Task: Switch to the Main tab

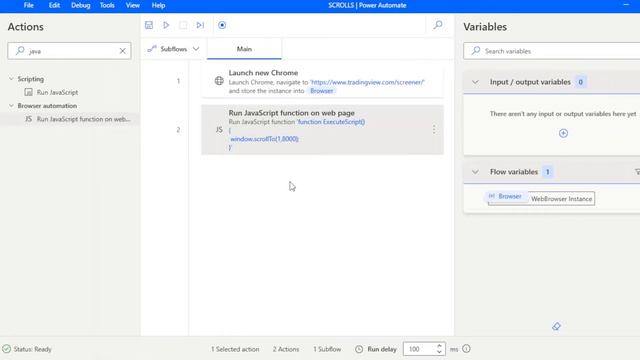Action: tap(244, 49)
